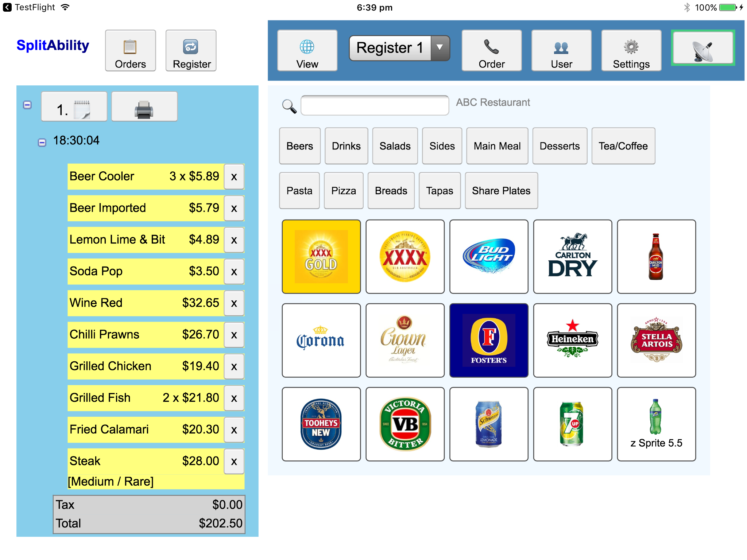Click the View globe icon button
This screenshot has height=560, width=747.
point(307,51)
